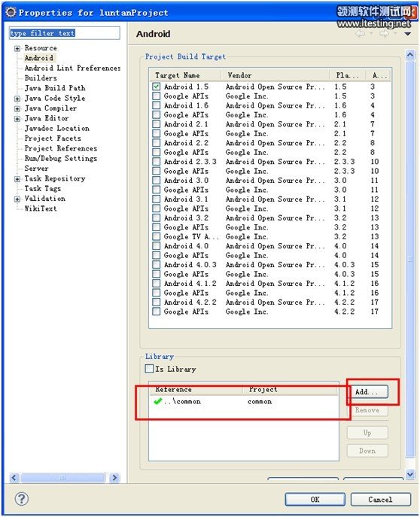The width and height of the screenshot is (420, 517).
Task: Open the Project References page
Action: [x=61, y=148]
